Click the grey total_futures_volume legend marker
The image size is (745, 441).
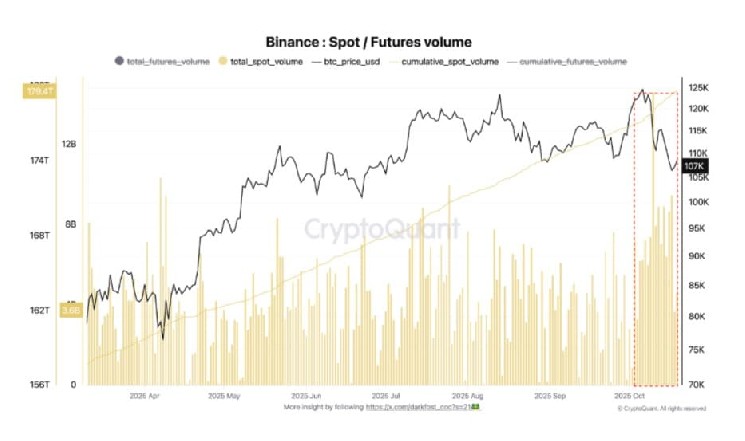coord(121,62)
